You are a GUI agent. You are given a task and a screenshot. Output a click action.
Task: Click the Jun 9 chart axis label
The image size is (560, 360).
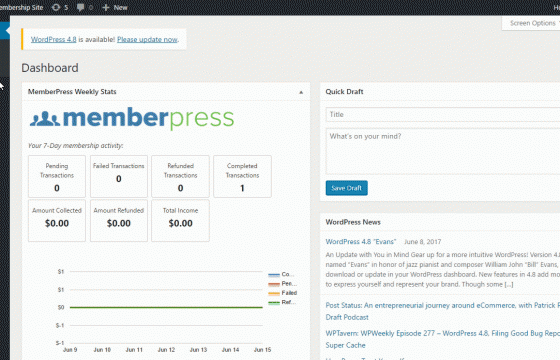click(70, 350)
